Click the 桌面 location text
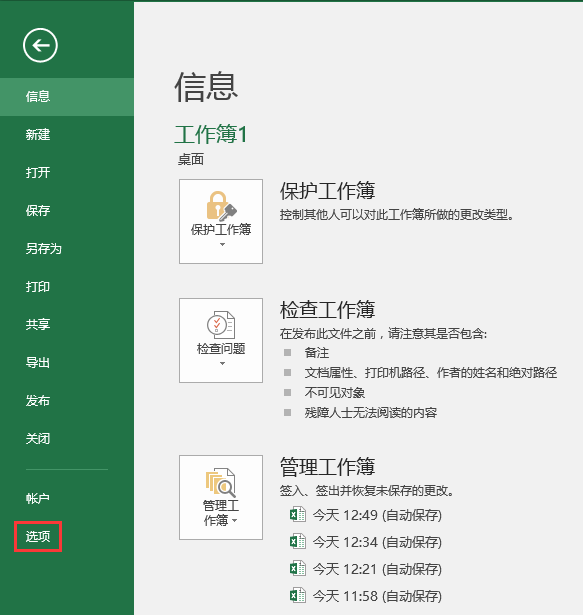 coord(191,160)
